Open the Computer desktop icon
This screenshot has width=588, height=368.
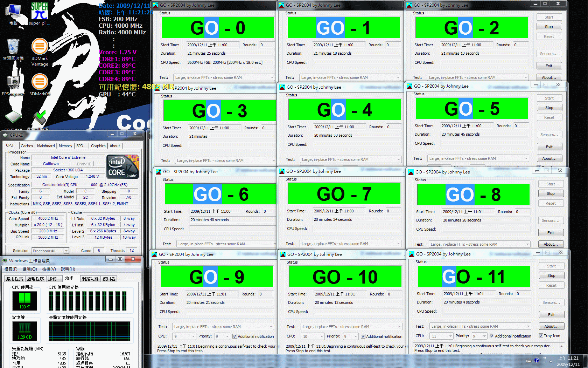[x=14, y=14]
